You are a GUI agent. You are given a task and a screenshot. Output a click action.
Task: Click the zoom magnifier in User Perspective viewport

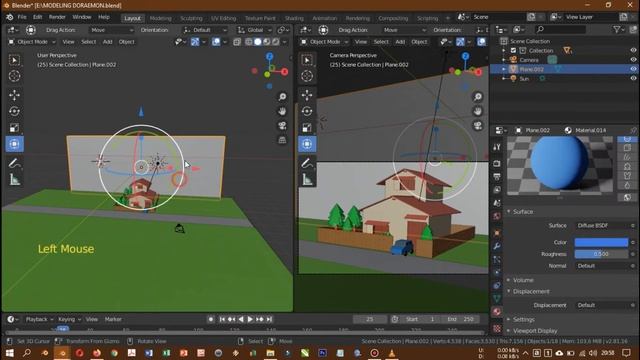(x=282, y=97)
